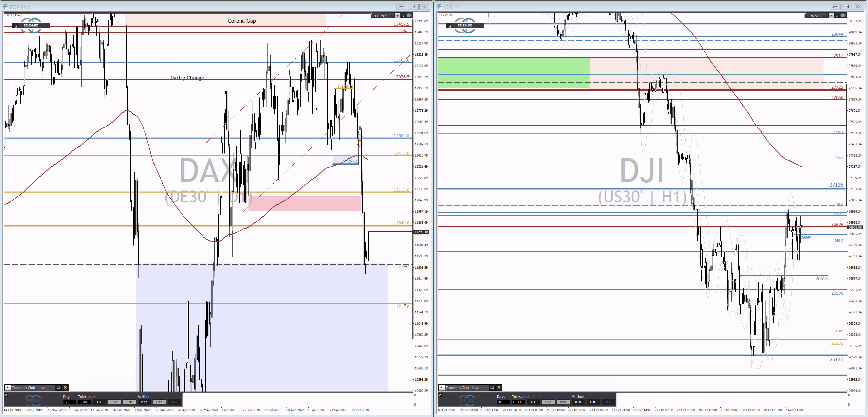Minimize the DE30 Daily chart window
The height and width of the screenshot is (417, 868).
pos(401,7)
